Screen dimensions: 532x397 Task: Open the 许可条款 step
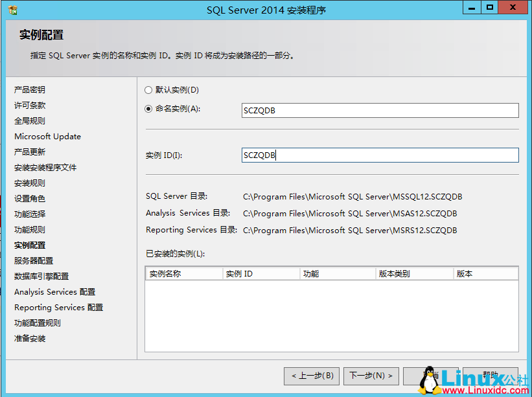tap(29, 105)
